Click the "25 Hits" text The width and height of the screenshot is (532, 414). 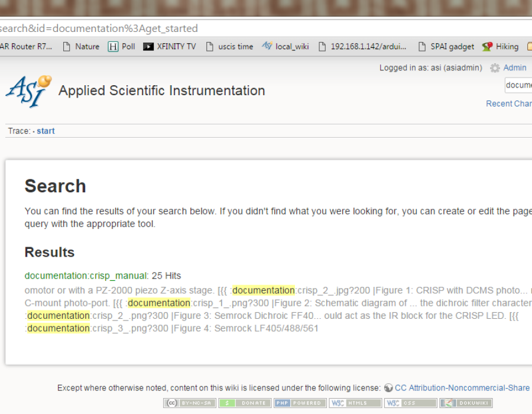point(166,276)
